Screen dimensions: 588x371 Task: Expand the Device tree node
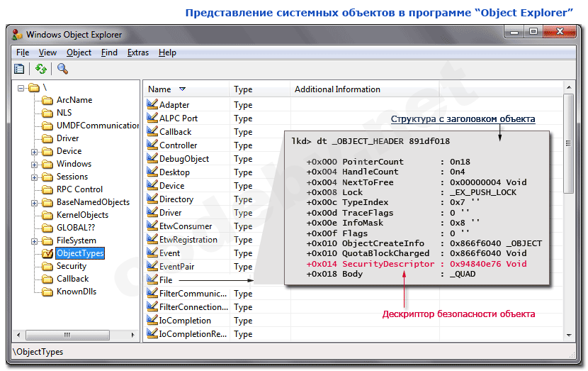pyautogui.click(x=34, y=152)
